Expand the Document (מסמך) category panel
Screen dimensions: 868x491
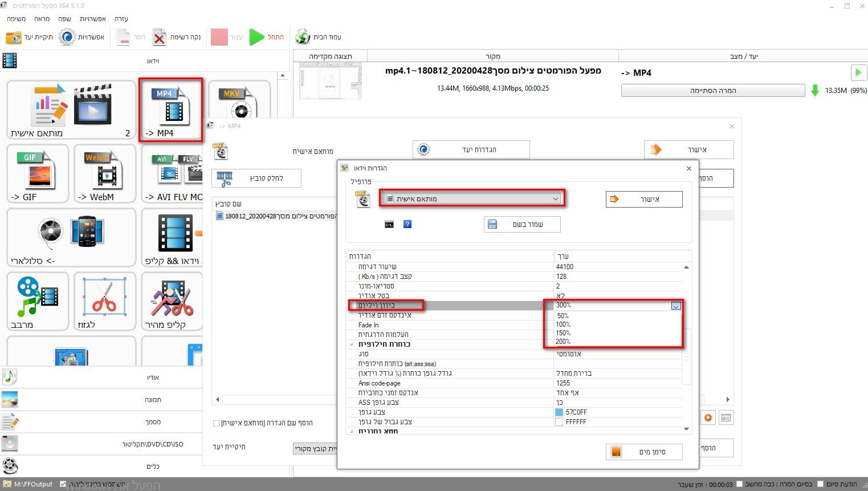click(101, 422)
